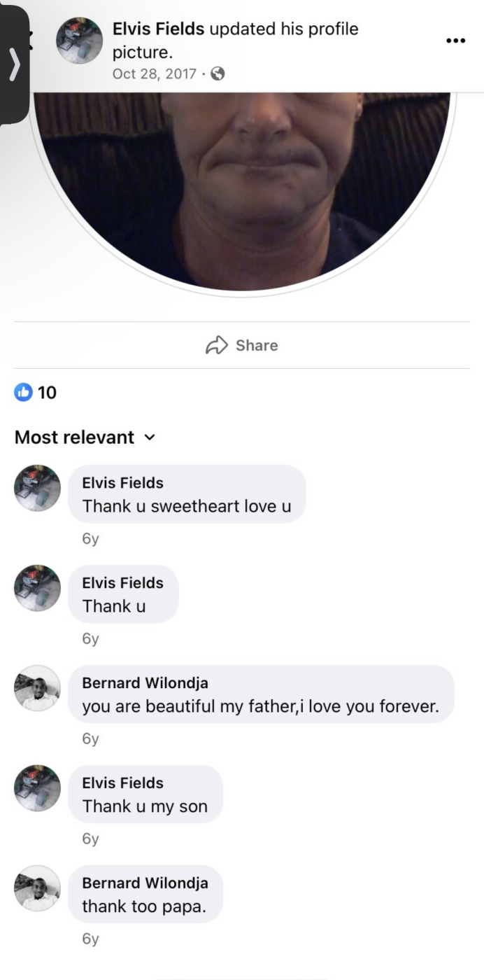Click the avatar beside 'Thank u my son' comment
The image size is (484, 980).
(x=37, y=788)
